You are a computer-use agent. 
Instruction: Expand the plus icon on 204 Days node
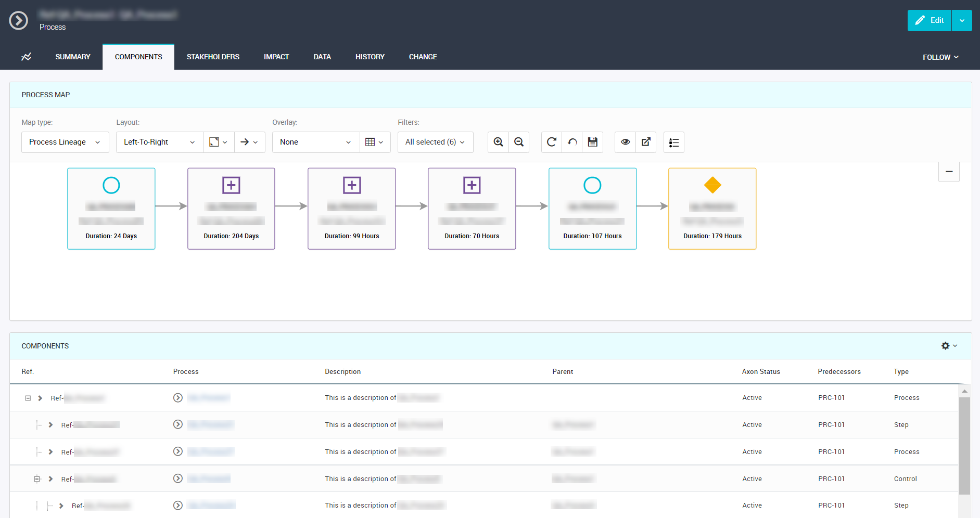[x=231, y=185]
